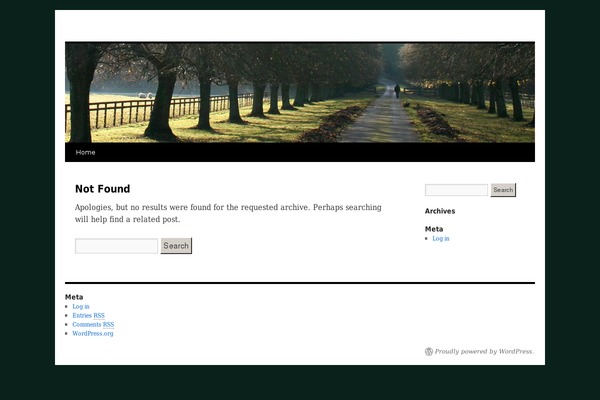Click the 'Apologies, but no results' paragraph
600x400 pixels.
click(x=228, y=213)
